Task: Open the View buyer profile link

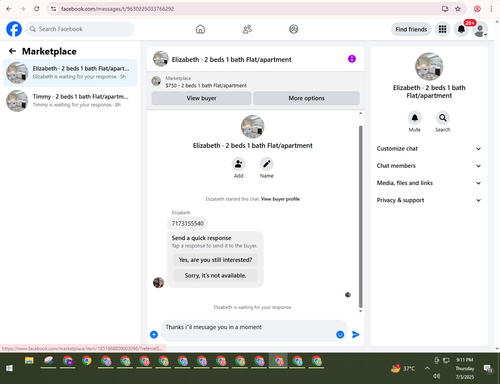Action: click(x=280, y=199)
